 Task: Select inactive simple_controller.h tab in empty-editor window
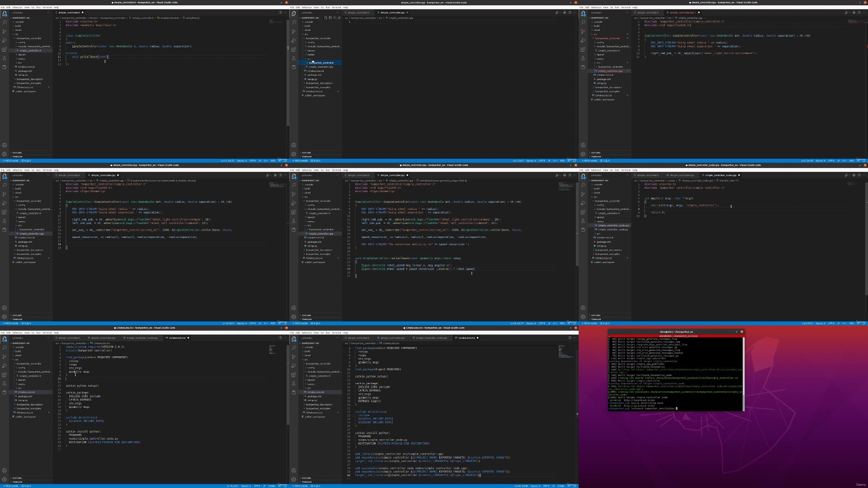(x=358, y=13)
